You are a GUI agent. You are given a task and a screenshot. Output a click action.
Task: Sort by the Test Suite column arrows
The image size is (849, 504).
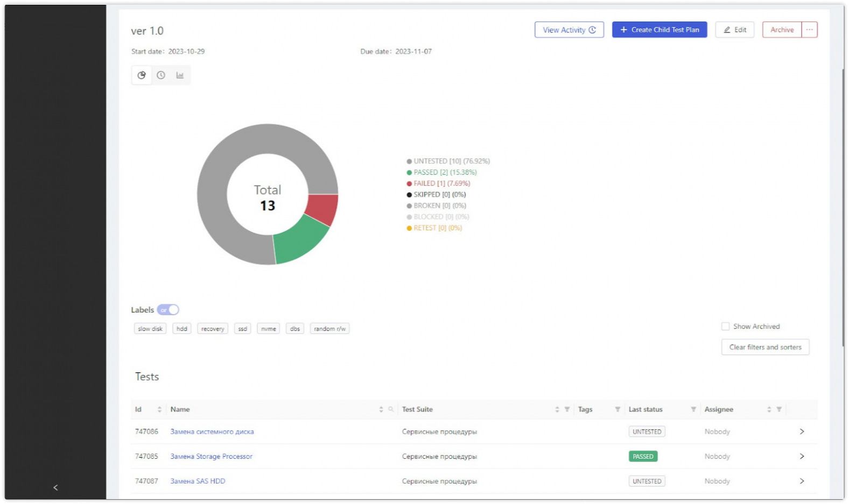(x=557, y=409)
